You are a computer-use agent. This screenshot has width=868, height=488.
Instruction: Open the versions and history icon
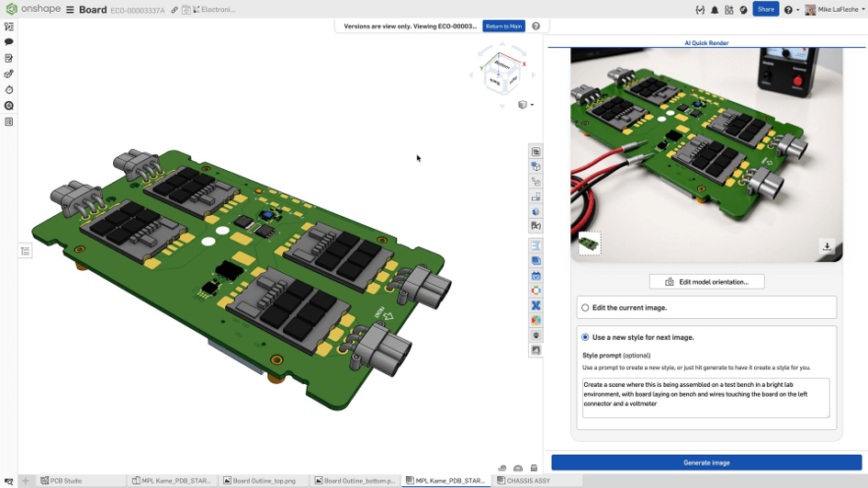9,90
